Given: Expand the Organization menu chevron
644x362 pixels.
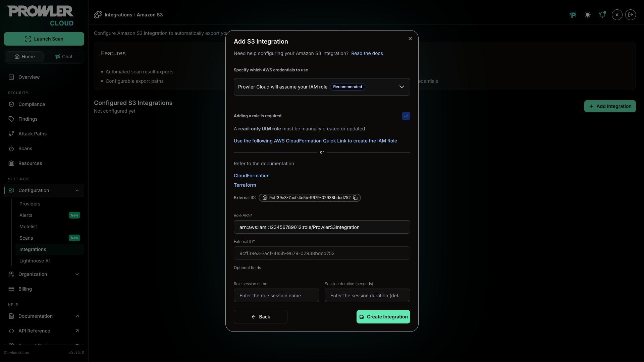Looking at the screenshot, I should (x=77, y=274).
